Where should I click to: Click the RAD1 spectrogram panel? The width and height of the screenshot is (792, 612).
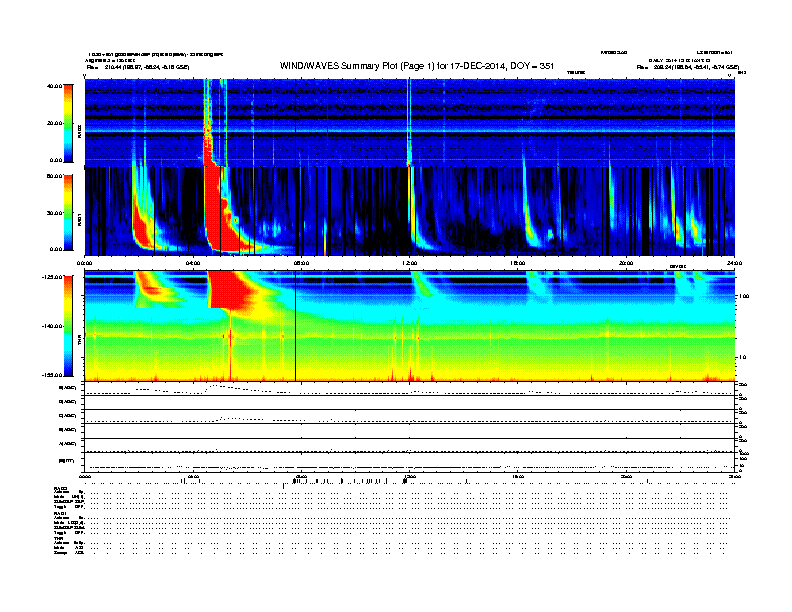409,211
